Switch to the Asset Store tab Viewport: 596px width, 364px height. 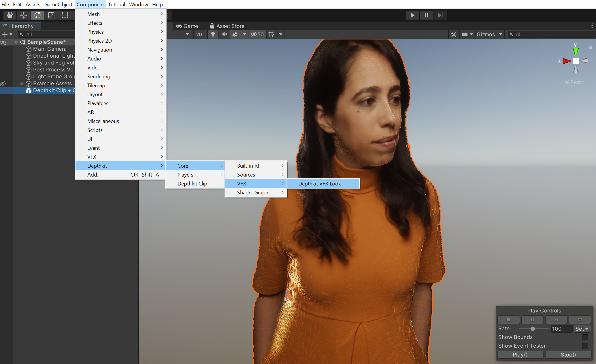pyautogui.click(x=227, y=26)
